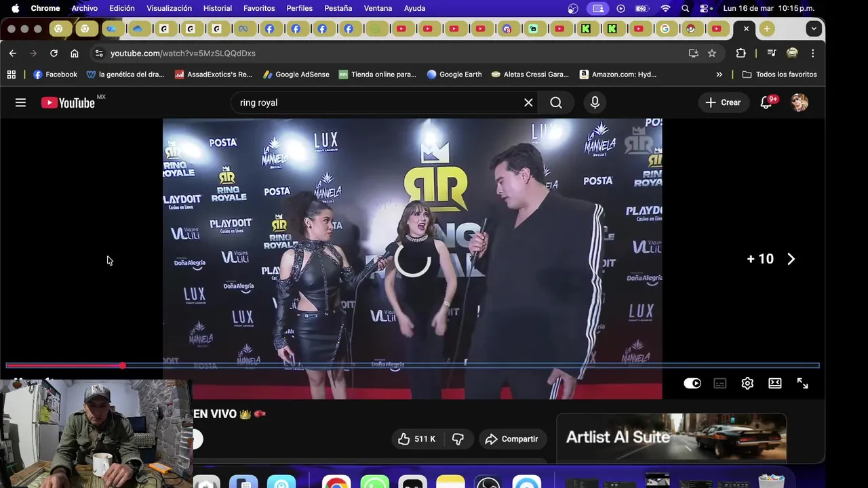Click the Wi-Fi icon in the menu bar
The image size is (868, 488).
(665, 8)
